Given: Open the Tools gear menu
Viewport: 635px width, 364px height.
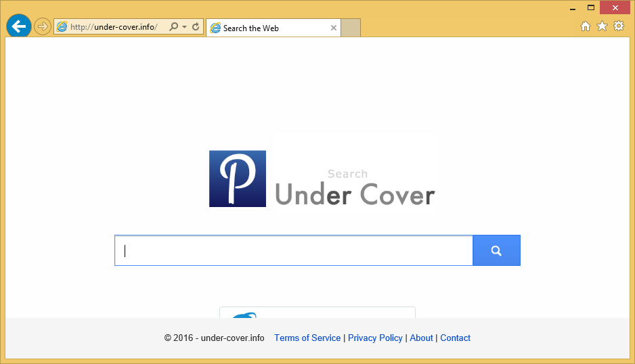Looking at the screenshot, I should [618, 26].
